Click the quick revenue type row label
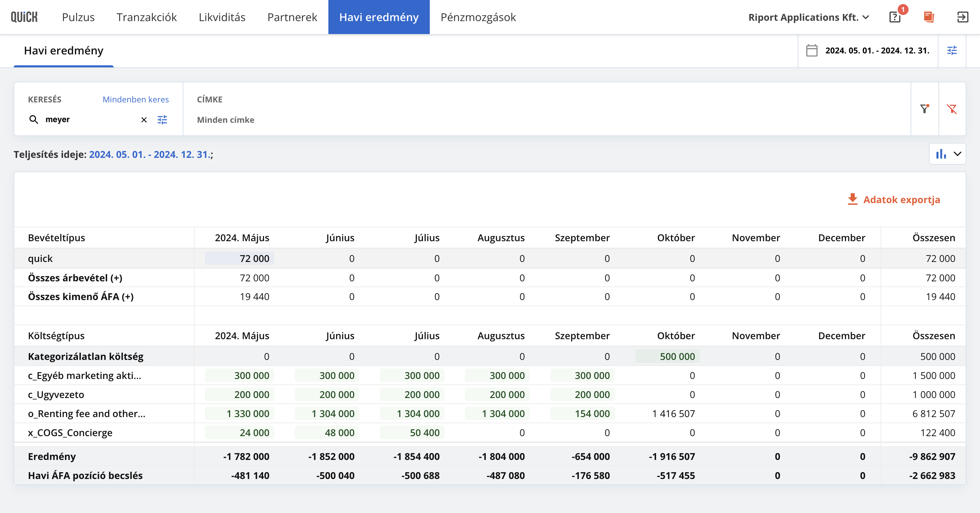The height and width of the screenshot is (513, 980). tap(40, 258)
